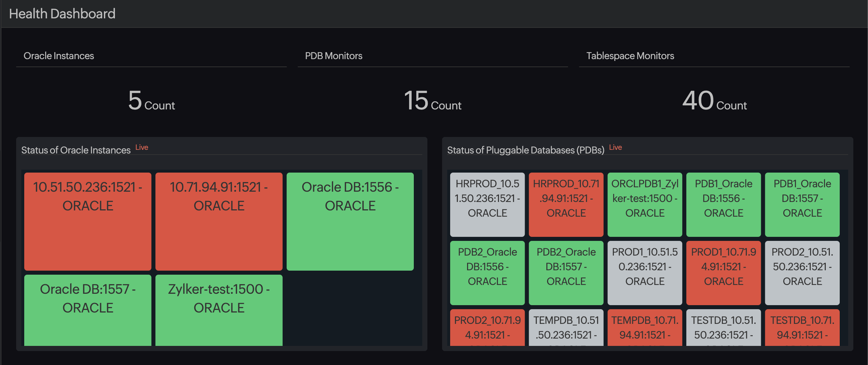868x365 pixels.
Task: Open the Tablespace Monitors count showing 40
Action: click(x=714, y=101)
